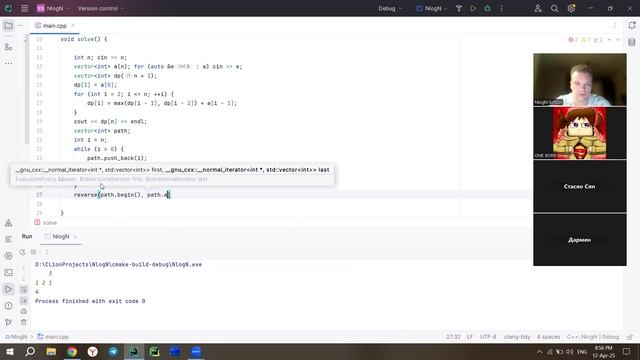This screenshot has width=640, height=360.
Task: Open Windows Start menu
Action: click(9, 351)
